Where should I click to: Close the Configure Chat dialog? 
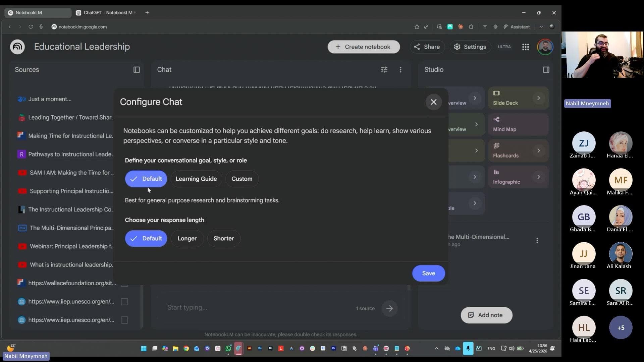433,102
